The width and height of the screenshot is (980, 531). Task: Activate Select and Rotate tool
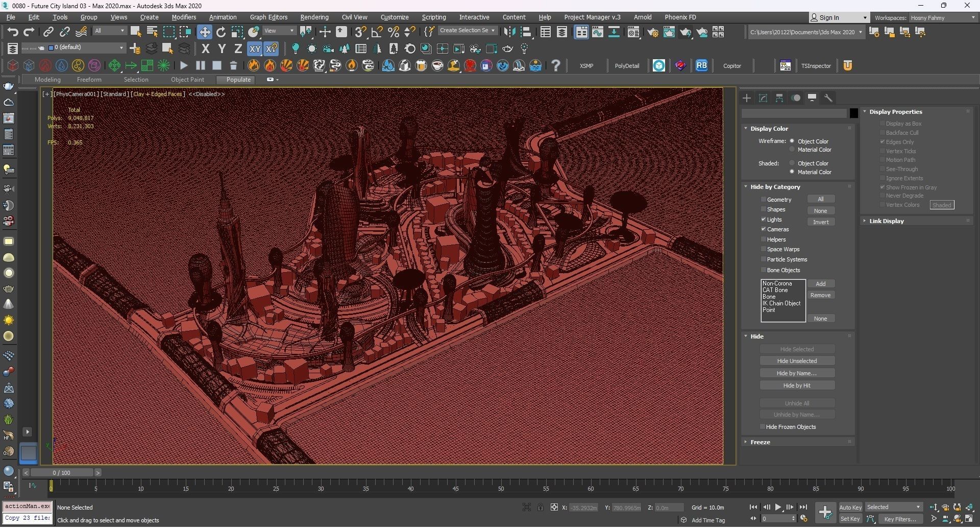[x=220, y=32]
